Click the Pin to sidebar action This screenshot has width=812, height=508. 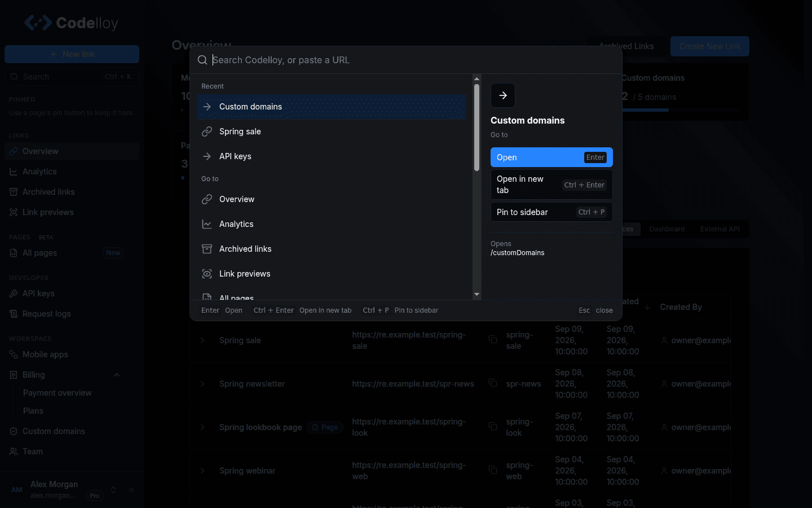[551, 212]
